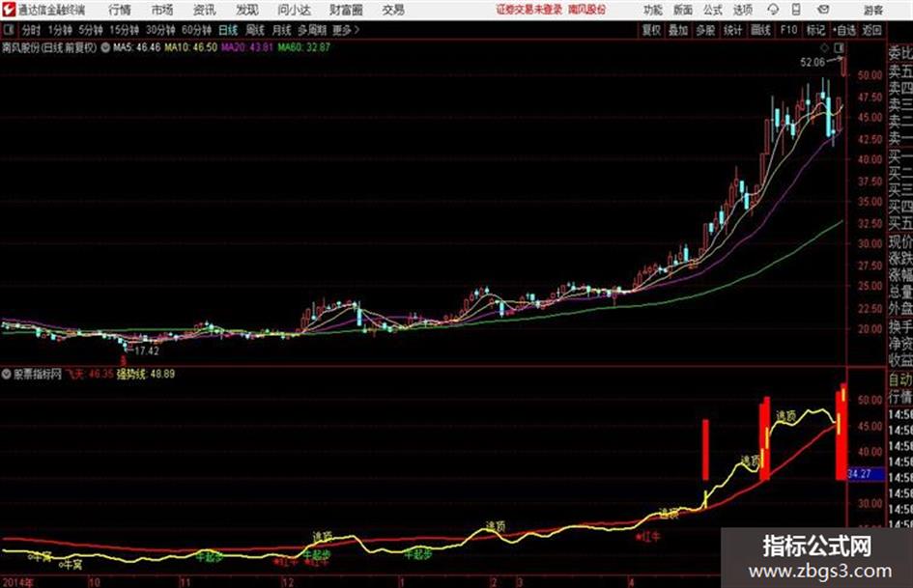Viewport: 913px width, 588px height.
Task: Toggle the right side panel icon above chart
Action: click(839, 47)
